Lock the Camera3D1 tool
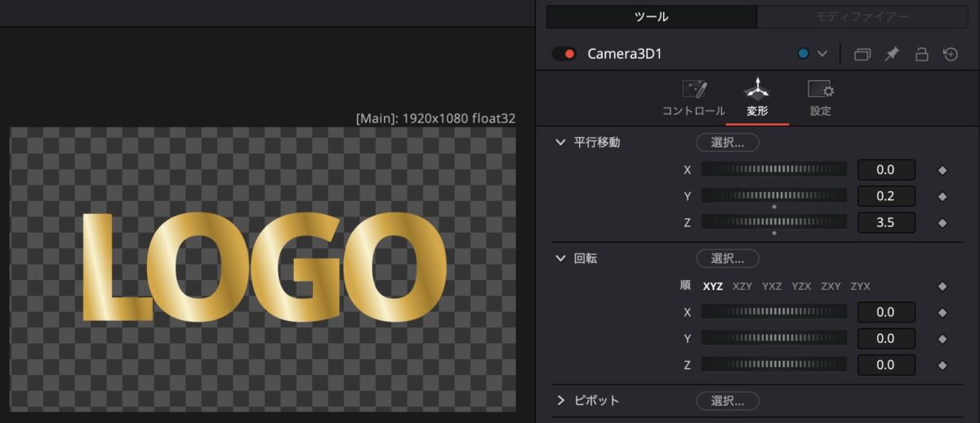 (x=921, y=54)
